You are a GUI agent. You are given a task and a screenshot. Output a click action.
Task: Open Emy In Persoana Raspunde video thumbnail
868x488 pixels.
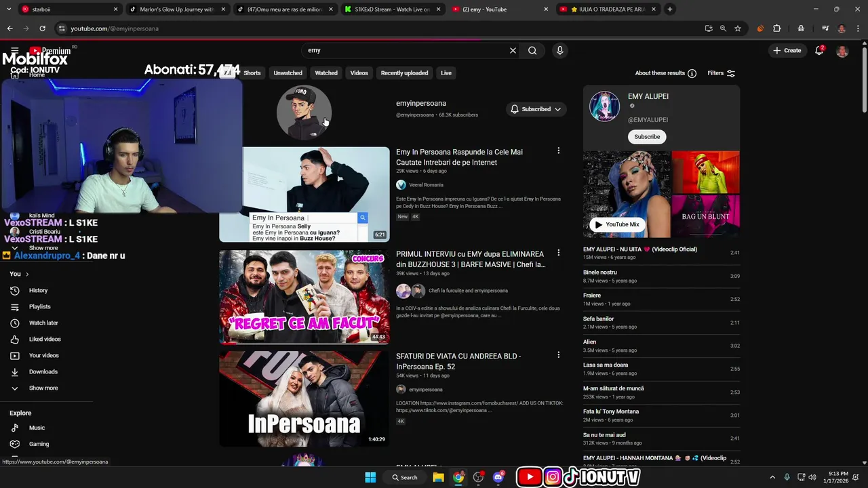[x=304, y=195]
